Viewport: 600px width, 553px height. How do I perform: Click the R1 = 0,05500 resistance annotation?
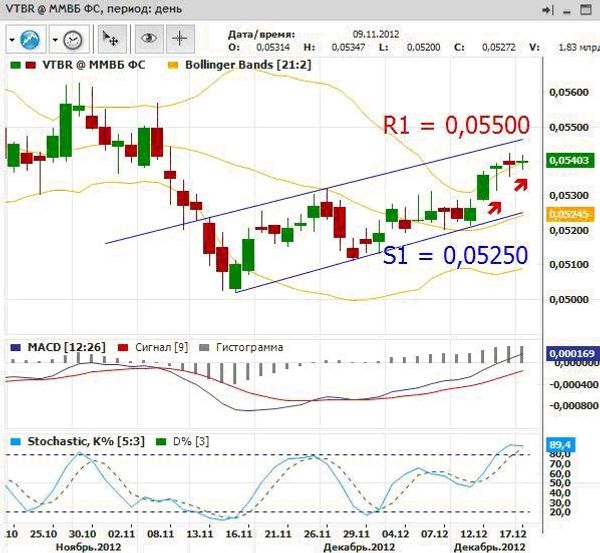click(456, 125)
